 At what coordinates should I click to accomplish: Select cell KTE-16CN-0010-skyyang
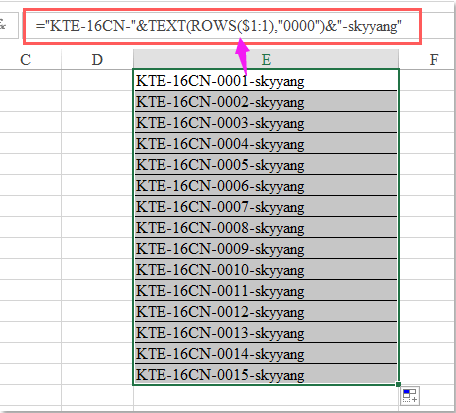click(x=266, y=269)
